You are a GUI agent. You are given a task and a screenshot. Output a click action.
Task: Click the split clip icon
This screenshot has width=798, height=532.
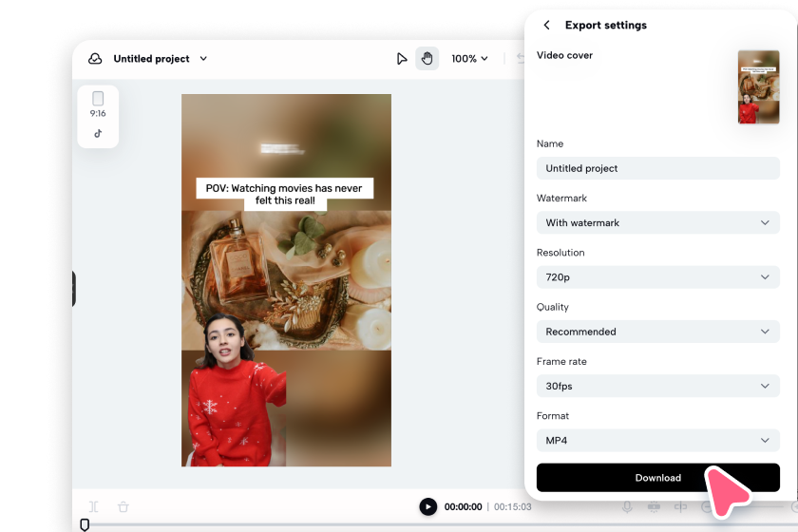pyautogui.click(x=94, y=506)
